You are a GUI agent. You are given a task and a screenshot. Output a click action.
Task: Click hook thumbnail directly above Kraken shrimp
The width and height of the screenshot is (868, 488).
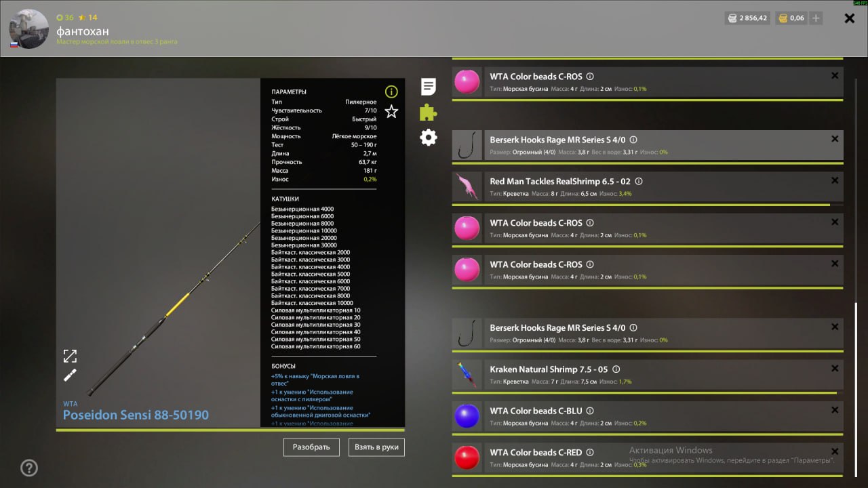point(467,333)
